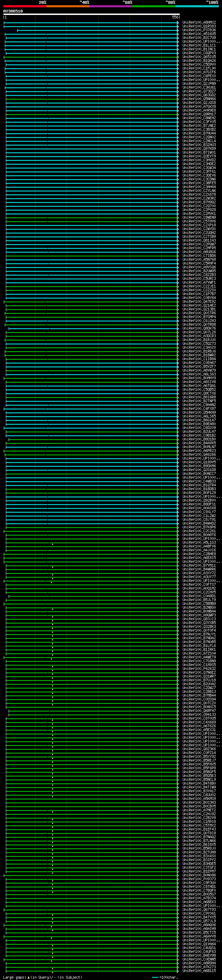Select hit label UniRef100_Q46266
The height and width of the screenshot is (980, 222).
click(199, 455)
